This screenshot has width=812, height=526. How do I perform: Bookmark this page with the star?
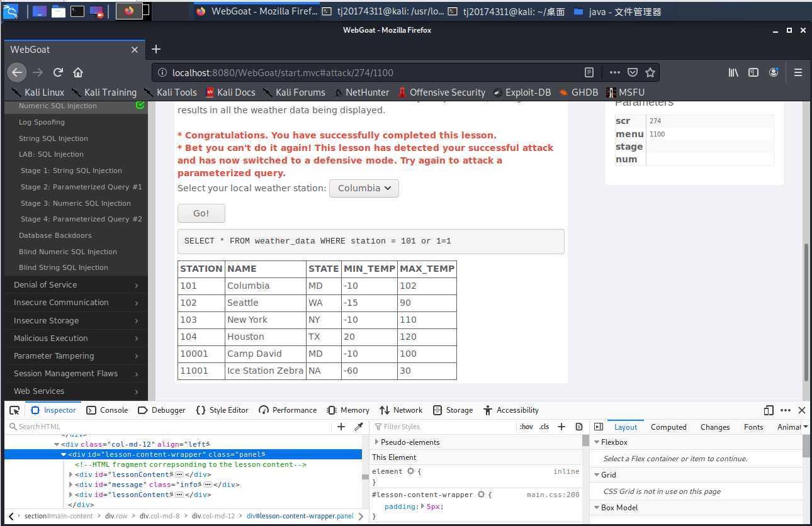point(650,72)
